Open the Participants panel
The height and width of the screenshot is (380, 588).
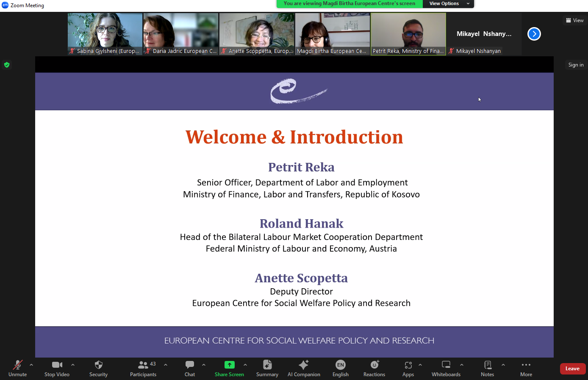pyautogui.click(x=143, y=368)
